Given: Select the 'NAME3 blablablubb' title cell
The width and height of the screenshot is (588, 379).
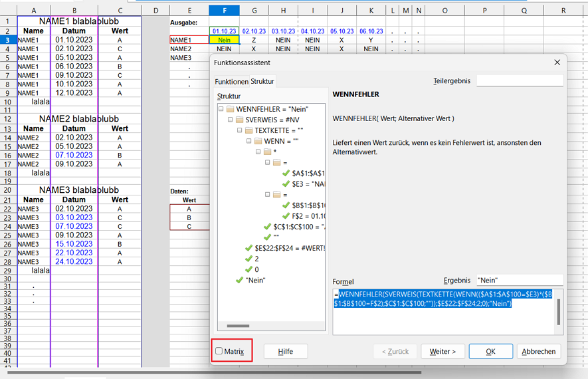Looking at the screenshot, I should point(79,190).
